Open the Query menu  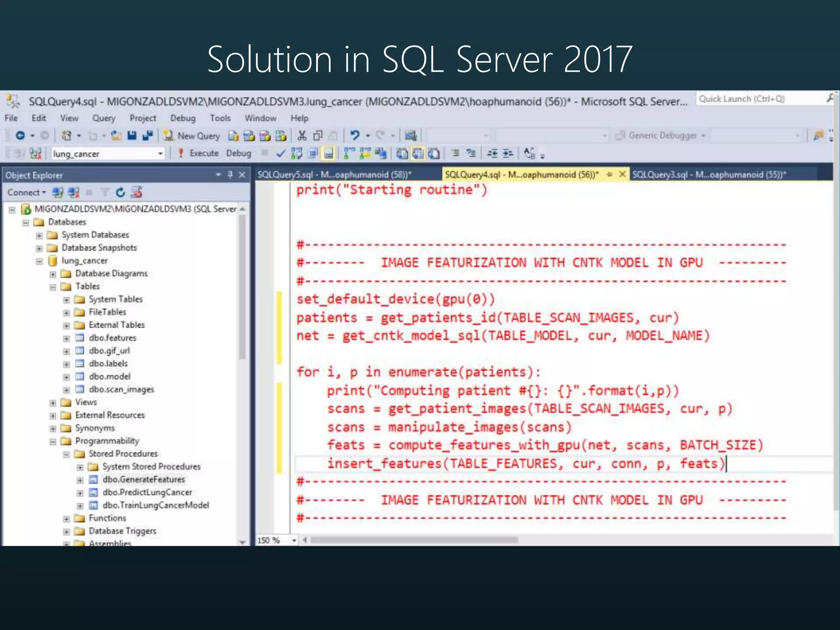click(x=103, y=118)
